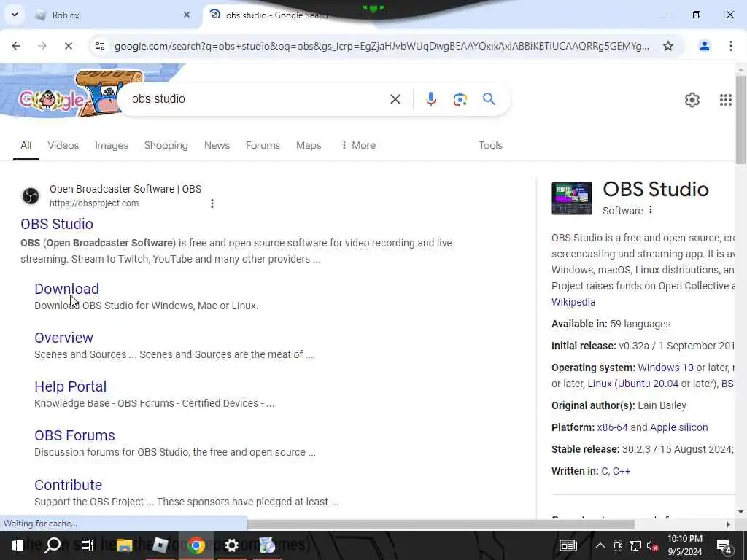
Task: Select the Images search tab
Action: (112, 145)
